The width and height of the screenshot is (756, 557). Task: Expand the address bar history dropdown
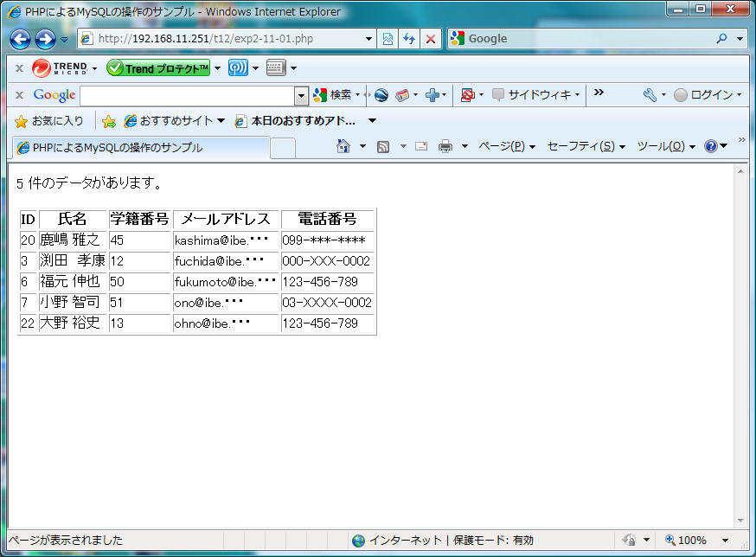(369, 39)
